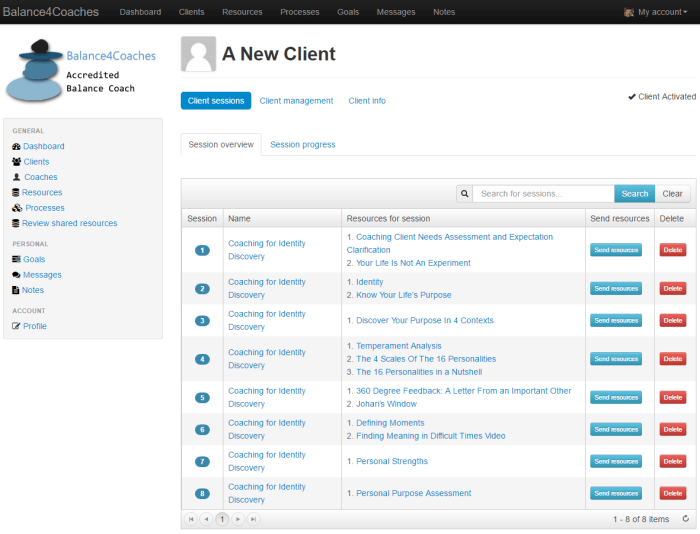Send resources for session 7
Image resolution: width=700 pixels, height=534 pixels.
coord(616,461)
